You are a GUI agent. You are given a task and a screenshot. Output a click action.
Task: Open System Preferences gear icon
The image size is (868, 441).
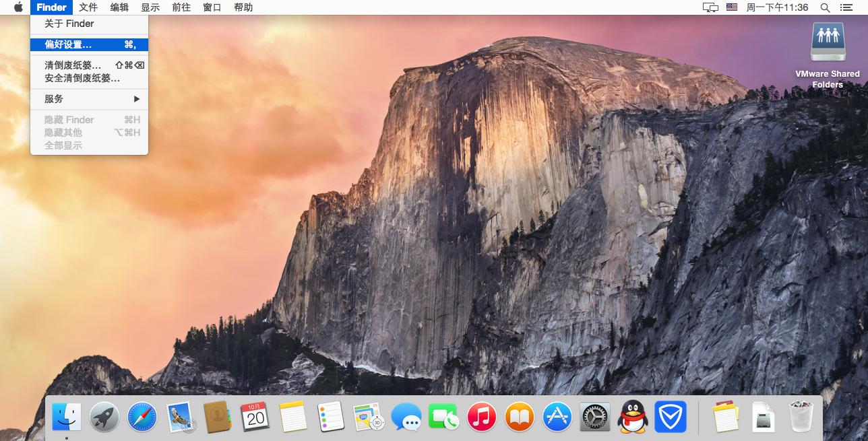(x=595, y=417)
